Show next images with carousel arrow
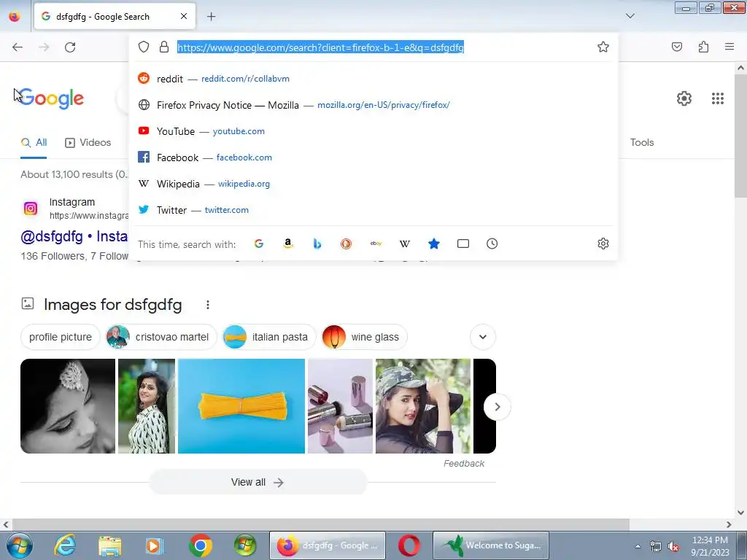The image size is (747, 560). pos(497,407)
